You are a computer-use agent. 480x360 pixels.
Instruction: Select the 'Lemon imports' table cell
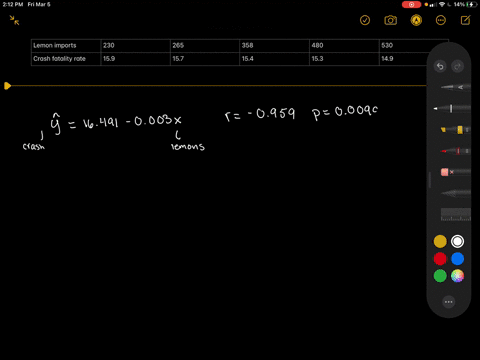66,46
